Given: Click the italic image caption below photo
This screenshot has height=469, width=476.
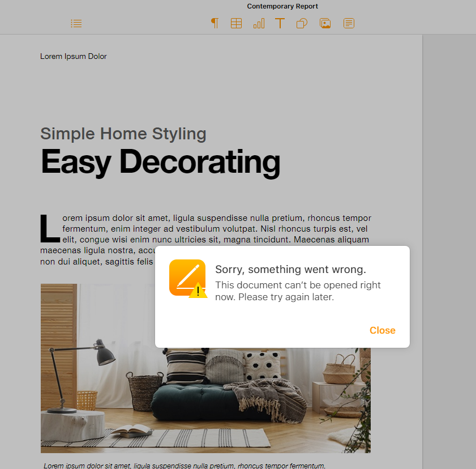Looking at the screenshot, I should click(x=185, y=466).
